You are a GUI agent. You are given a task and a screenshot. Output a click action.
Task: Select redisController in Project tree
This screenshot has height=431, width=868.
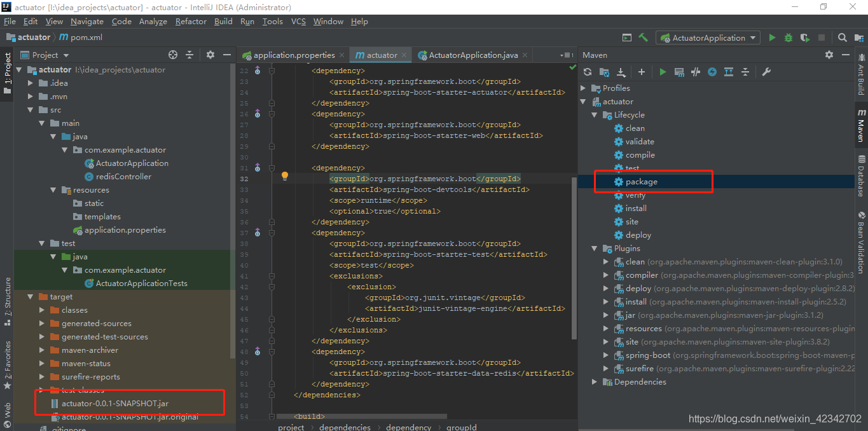tap(123, 177)
